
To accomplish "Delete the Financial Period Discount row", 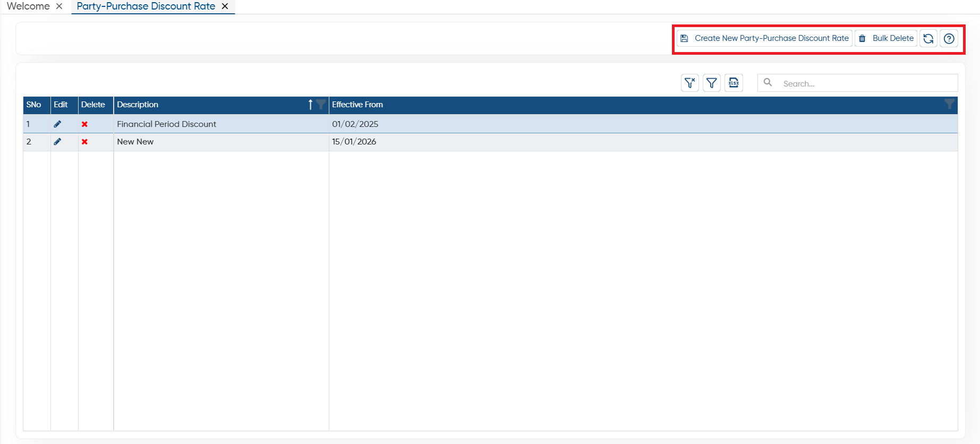I will tap(84, 124).
